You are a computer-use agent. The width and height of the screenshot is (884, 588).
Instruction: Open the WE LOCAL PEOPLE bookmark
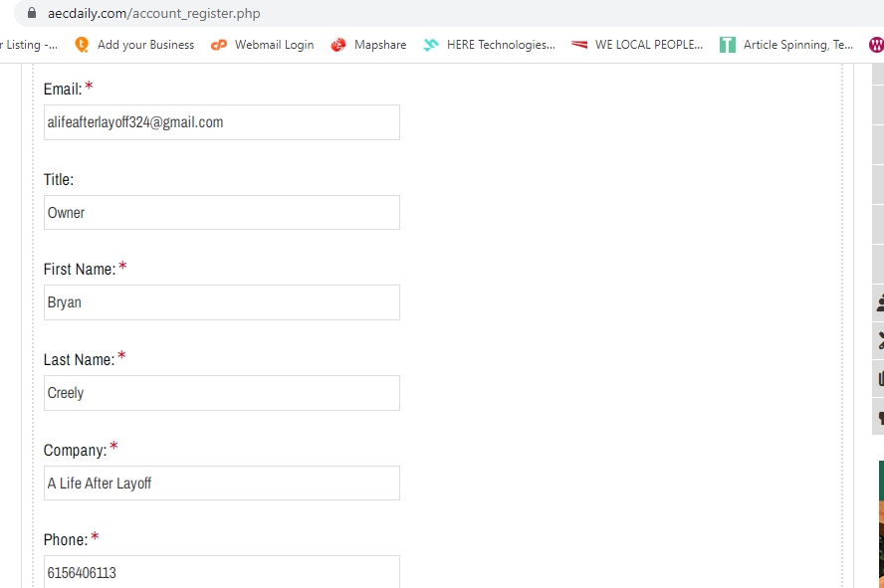[637, 45]
